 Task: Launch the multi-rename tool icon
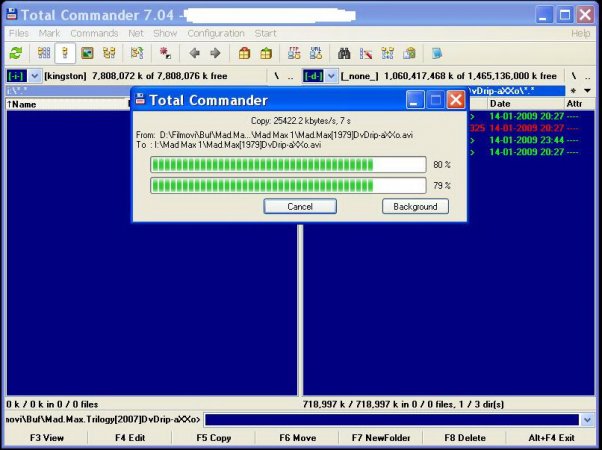pyautogui.click(x=366, y=53)
